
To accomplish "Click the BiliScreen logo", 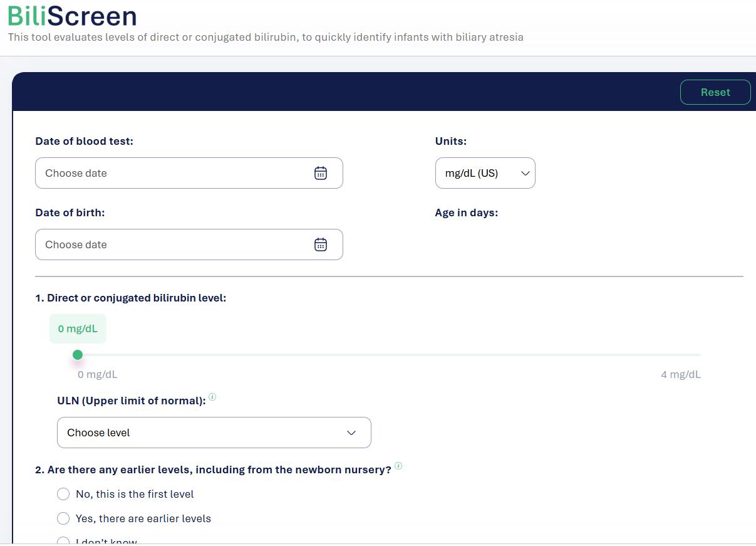I will pyautogui.click(x=72, y=16).
